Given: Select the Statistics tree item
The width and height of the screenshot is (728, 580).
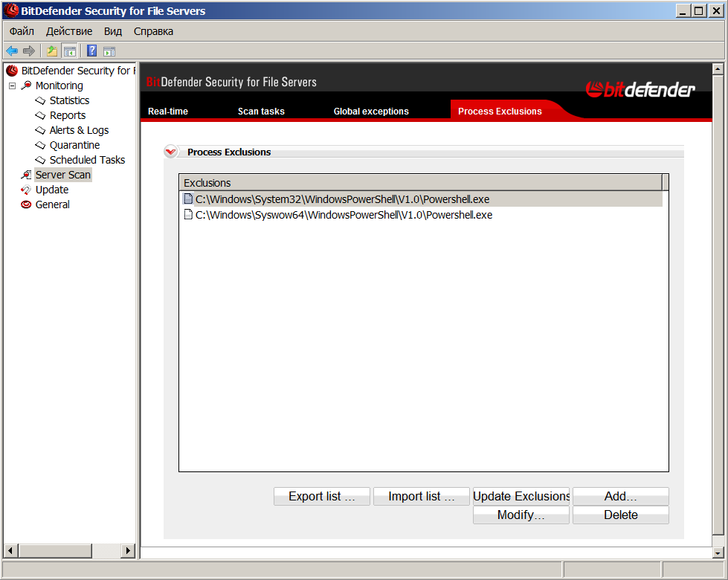Looking at the screenshot, I should click(x=70, y=100).
